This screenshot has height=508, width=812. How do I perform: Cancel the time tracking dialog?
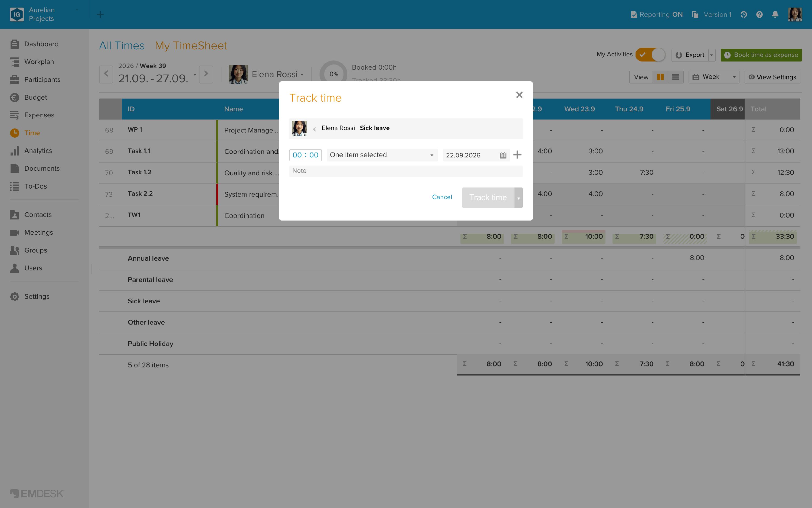tap(442, 197)
